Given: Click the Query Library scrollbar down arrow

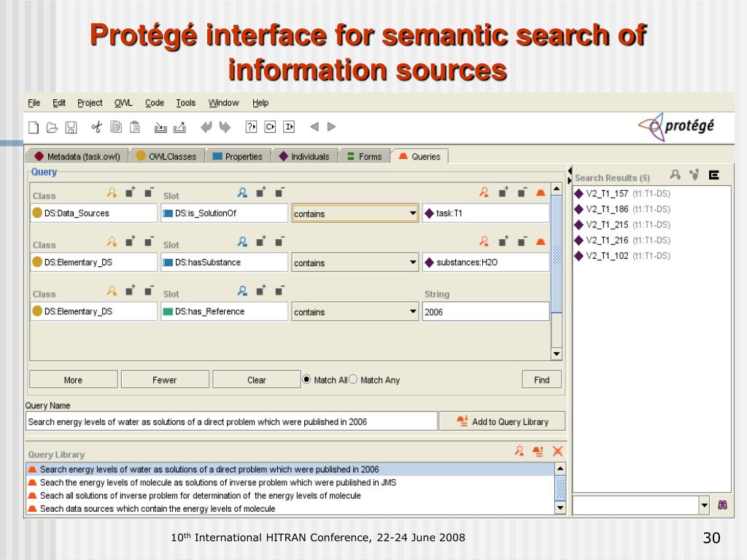Looking at the screenshot, I should click(560, 508).
